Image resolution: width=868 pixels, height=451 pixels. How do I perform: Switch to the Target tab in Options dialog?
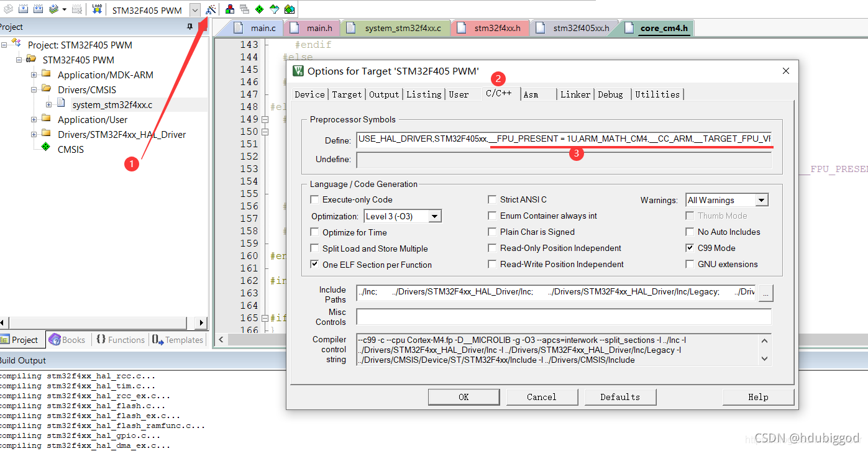click(347, 94)
